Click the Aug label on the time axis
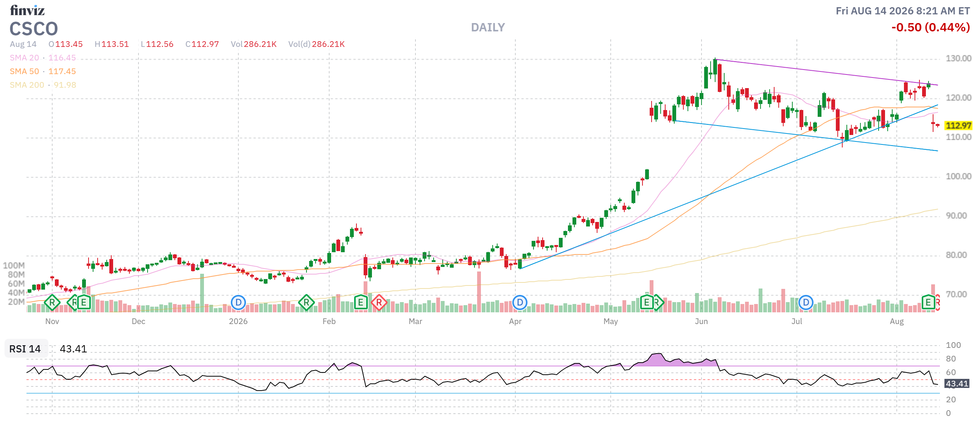The image size is (980, 425). click(x=897, y=322)
